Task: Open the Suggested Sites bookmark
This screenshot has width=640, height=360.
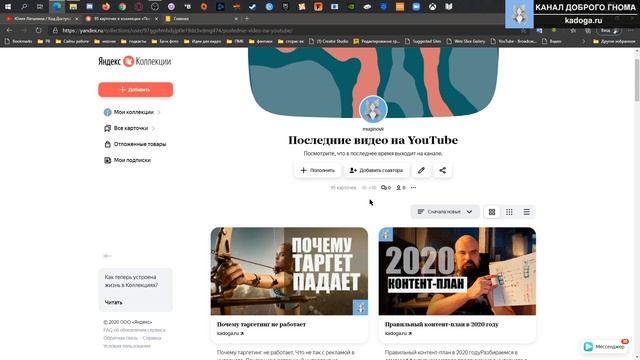Action: (x=423, y=41)
